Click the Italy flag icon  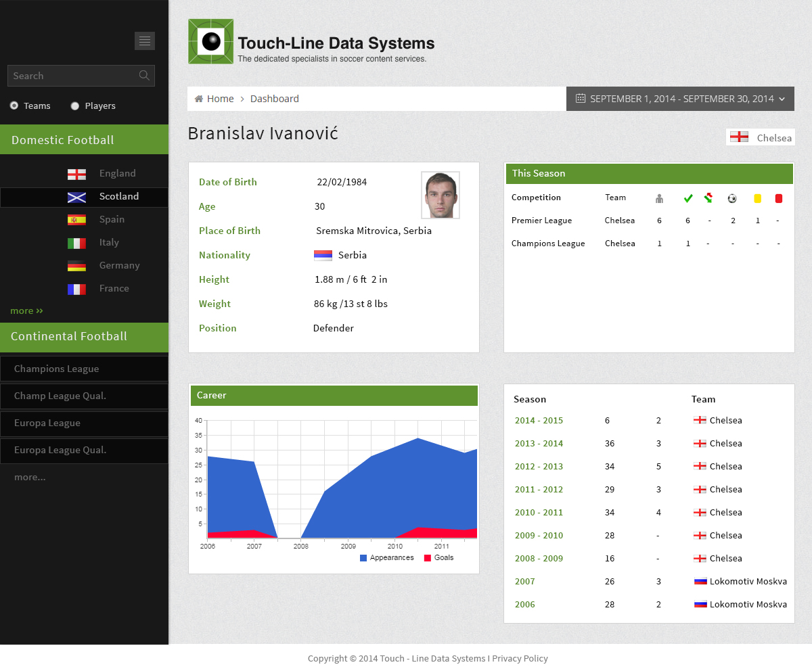pyautogui.click(x=76, y=243)
